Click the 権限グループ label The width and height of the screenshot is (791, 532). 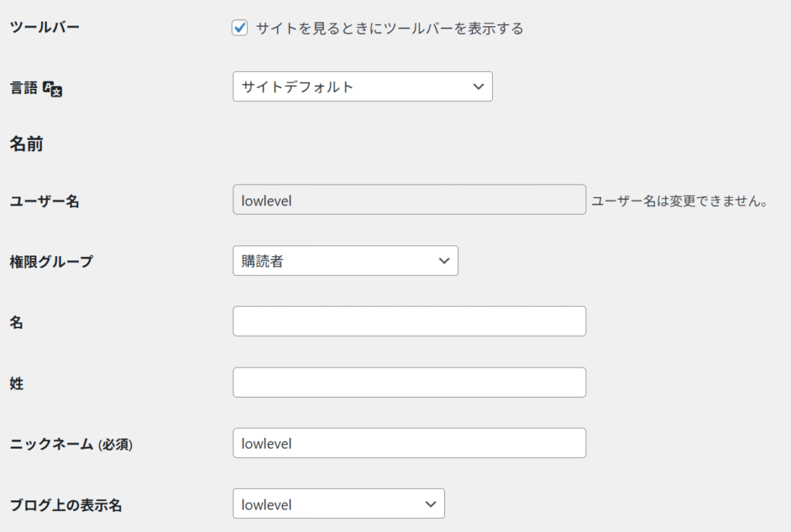51,262
